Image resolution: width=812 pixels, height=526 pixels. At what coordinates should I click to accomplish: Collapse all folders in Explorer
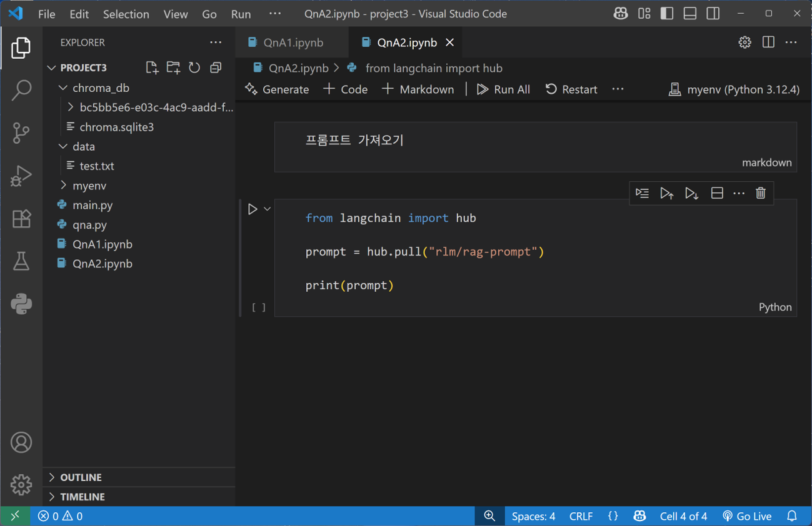(x=216, y=67)
